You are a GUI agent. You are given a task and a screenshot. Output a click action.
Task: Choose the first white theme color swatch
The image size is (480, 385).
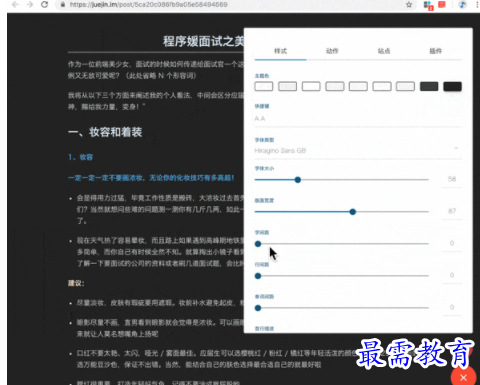264,87
